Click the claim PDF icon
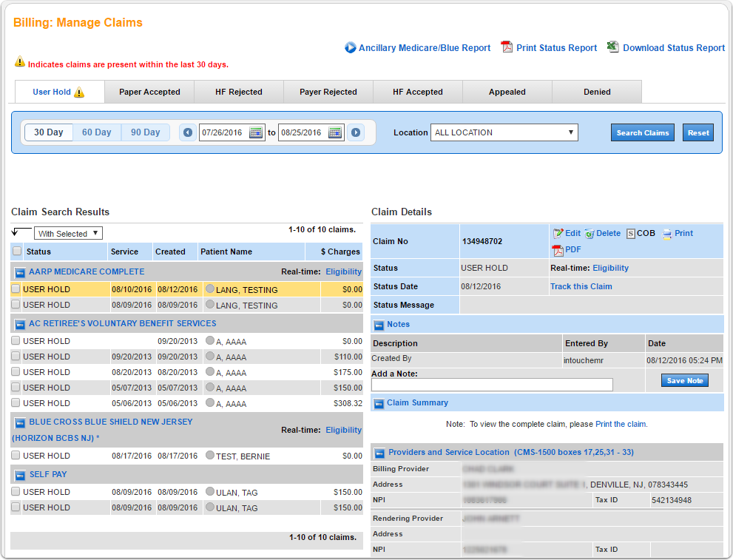 pos(558,250)
